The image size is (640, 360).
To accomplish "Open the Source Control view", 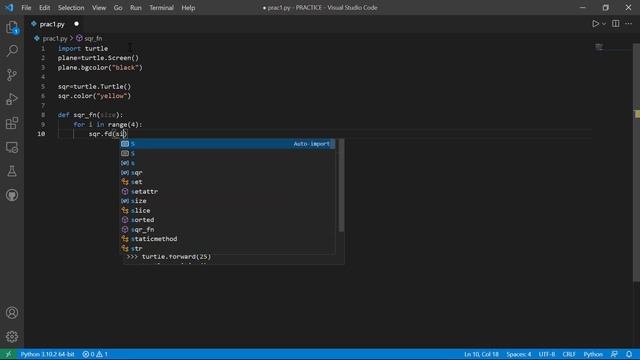I will click(x=12, y=75).
